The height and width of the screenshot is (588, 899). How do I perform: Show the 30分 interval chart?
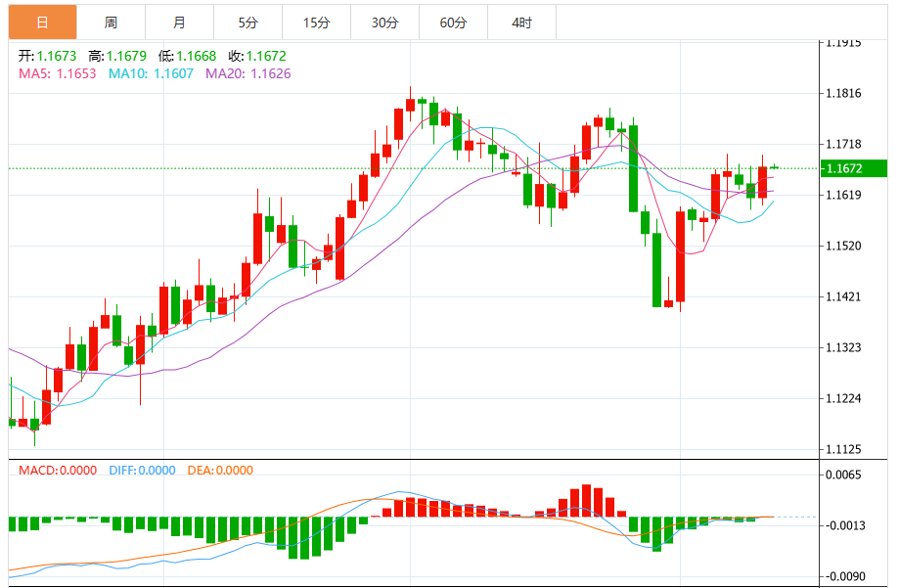(384, 22)
